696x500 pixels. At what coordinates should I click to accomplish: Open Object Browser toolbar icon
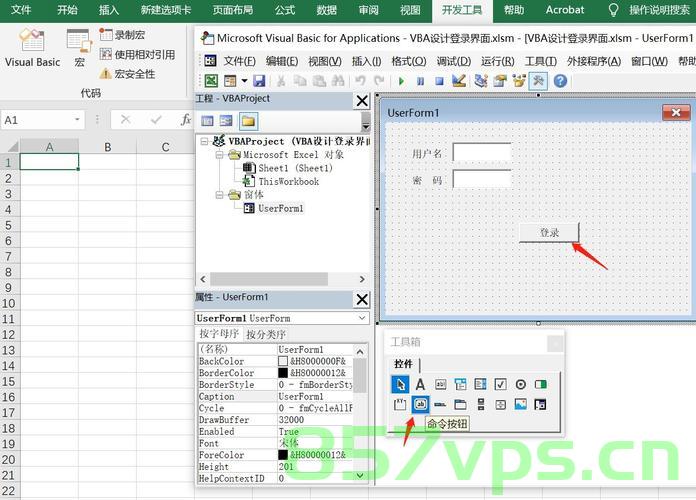pos(519,81)
